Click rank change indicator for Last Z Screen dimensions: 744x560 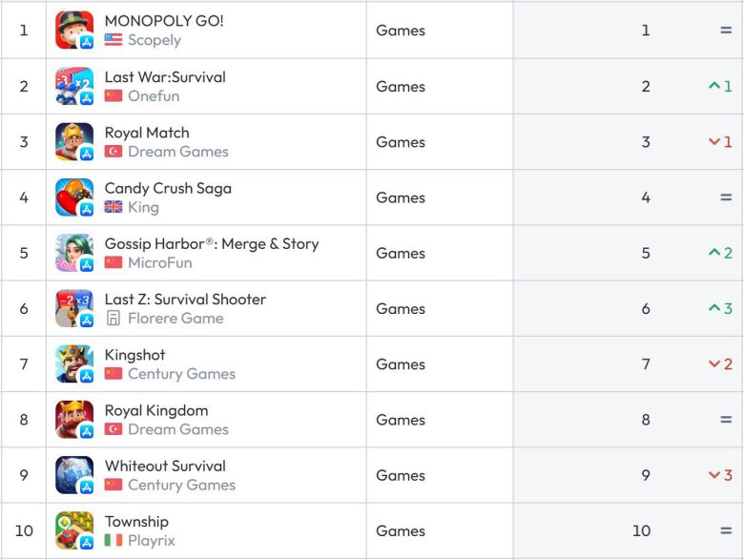(720, 308)
